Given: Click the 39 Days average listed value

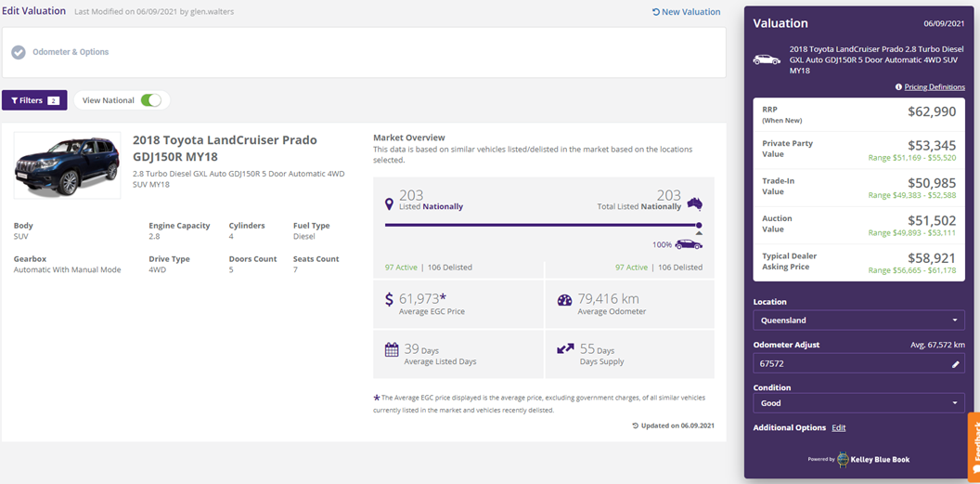Looking at the screenshot, I should point(422,349).
